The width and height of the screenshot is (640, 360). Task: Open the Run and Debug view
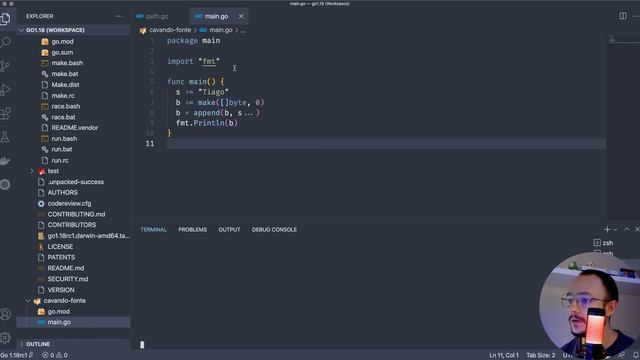coord(5,89)
